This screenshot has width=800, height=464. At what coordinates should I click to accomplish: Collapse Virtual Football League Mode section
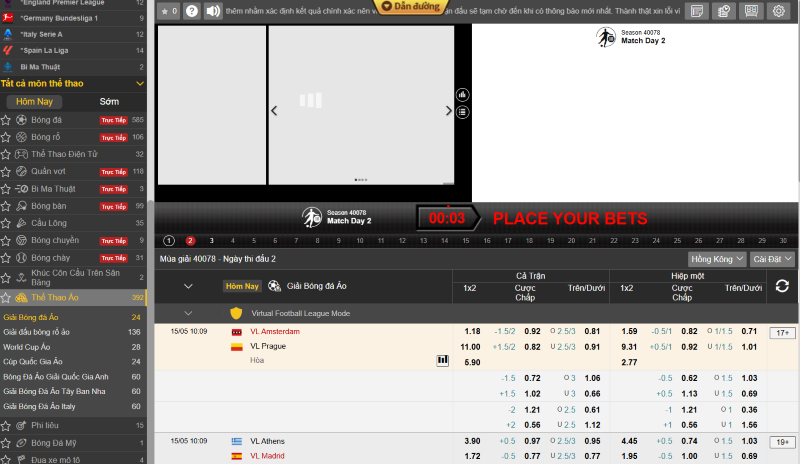pyautogui.click(x=188, y=313)
